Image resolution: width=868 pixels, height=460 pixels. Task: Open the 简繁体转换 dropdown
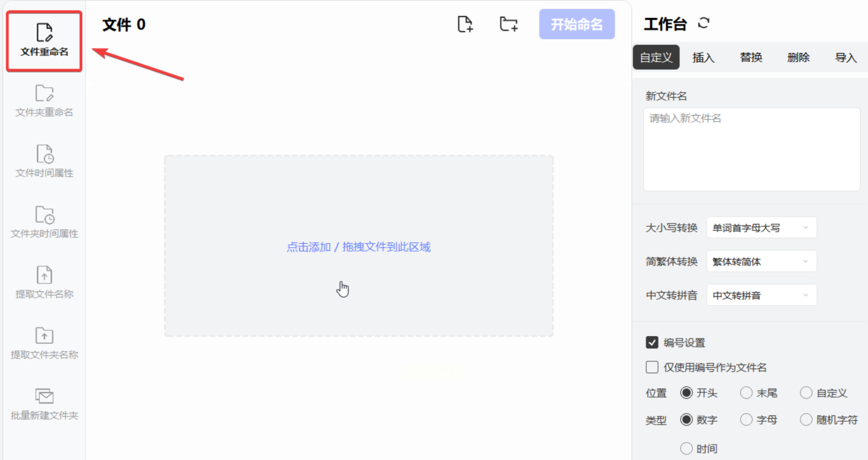tap(761, 261)
